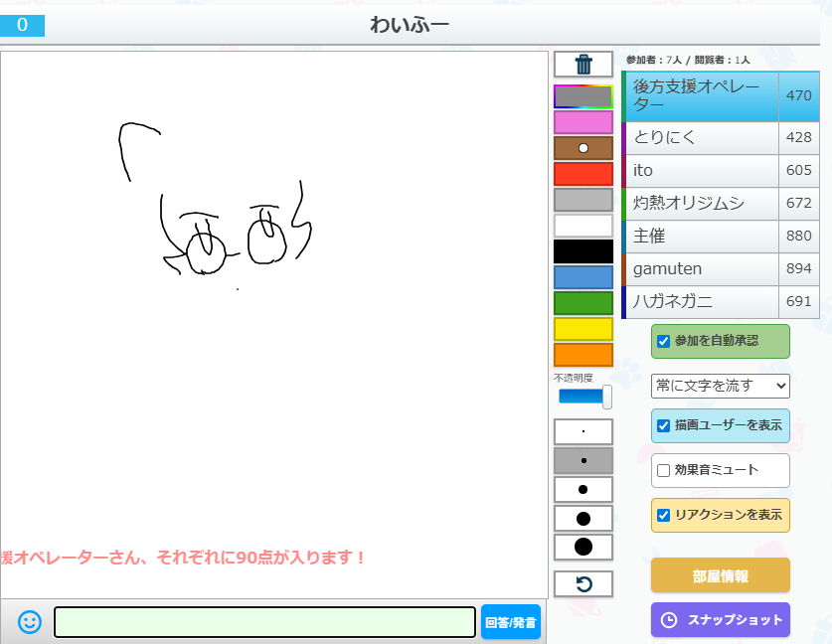Open the 常に文字を流す dropdown
832x644 pixels.
pos(721,385)
